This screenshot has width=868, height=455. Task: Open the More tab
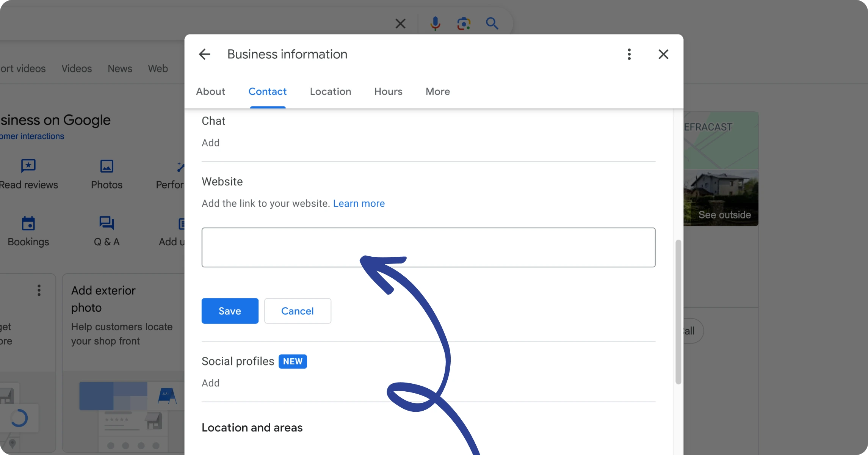[437, 91]
